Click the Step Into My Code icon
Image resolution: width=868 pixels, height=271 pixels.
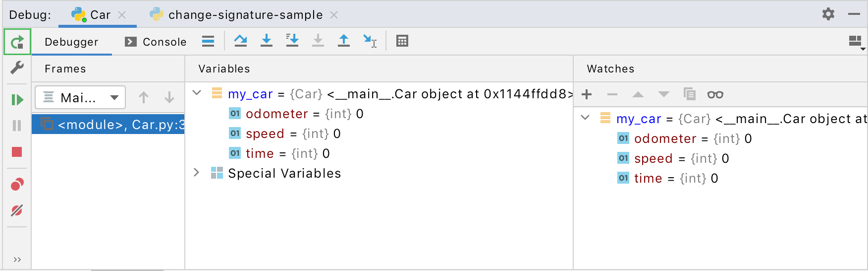(x=292, y=41)
